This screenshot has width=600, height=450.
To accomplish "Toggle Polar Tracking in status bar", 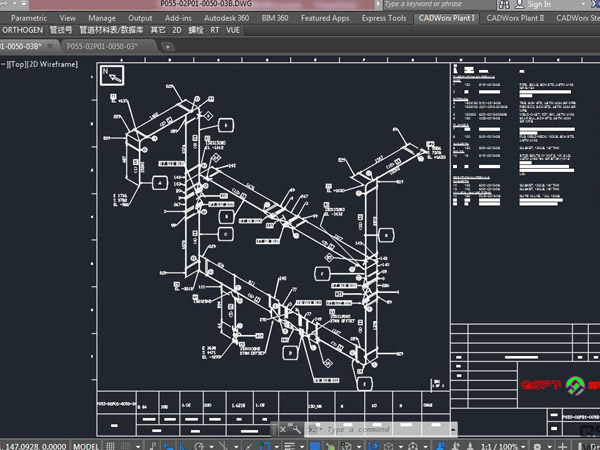I will 199,446.
